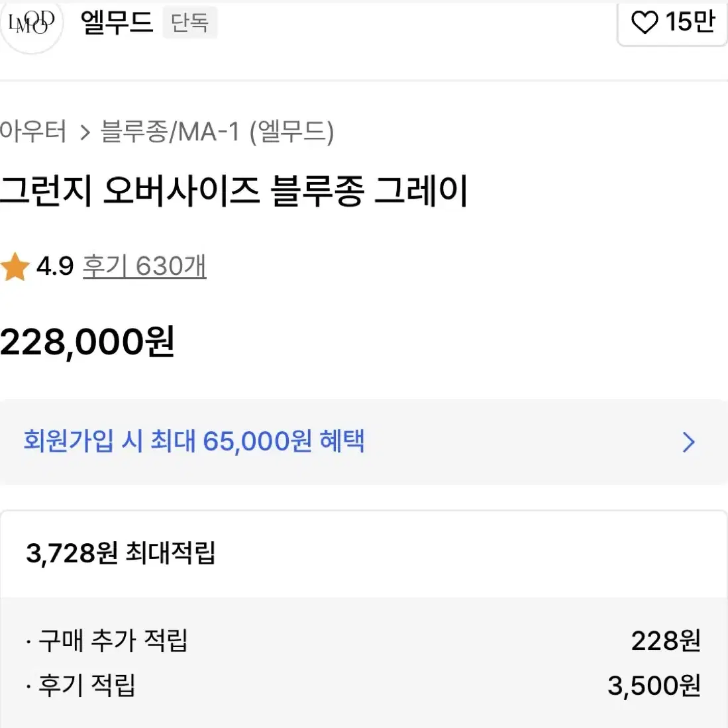The height and width of the screenshot is (728, 728).
Task: Open the LMOOD brand logo
Action: 31,23
